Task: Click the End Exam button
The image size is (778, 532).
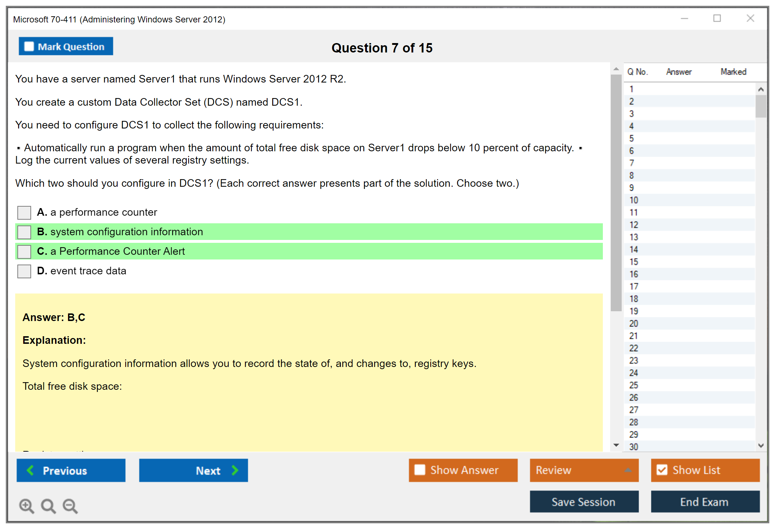Action: coord(705,502)
